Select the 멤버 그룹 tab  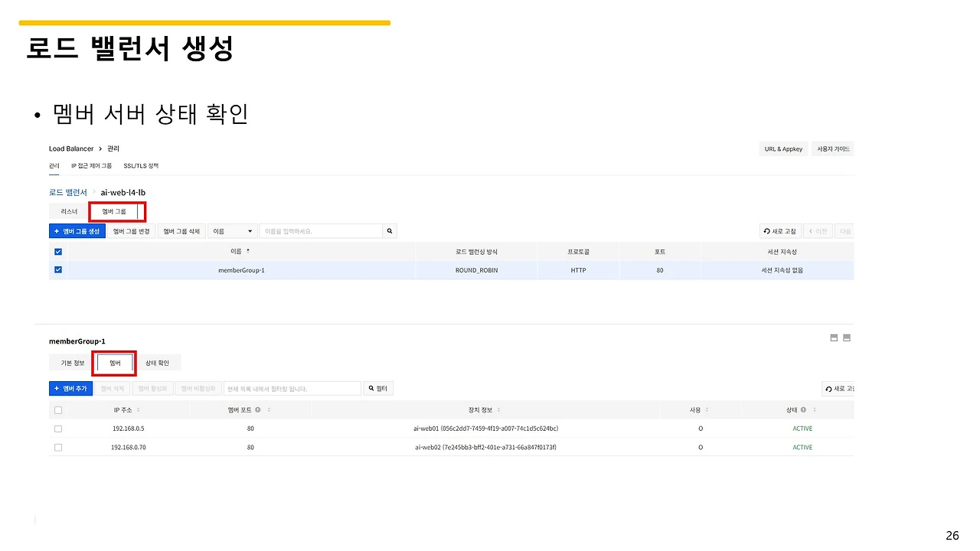pos(114,210)
